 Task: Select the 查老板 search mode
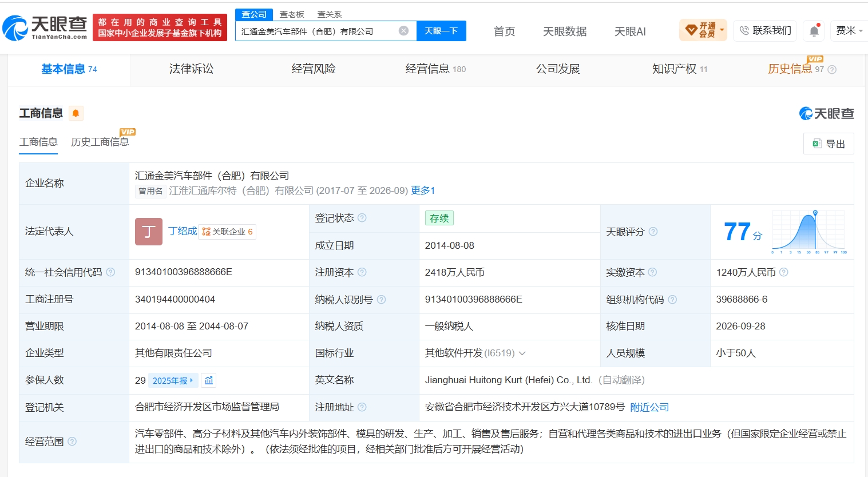coord(292,14)
